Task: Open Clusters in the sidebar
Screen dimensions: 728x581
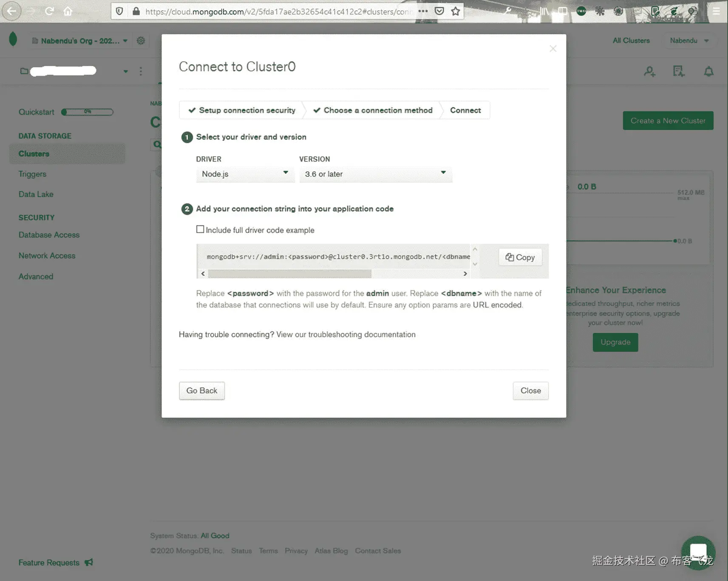Action: [x=67, y=154]
